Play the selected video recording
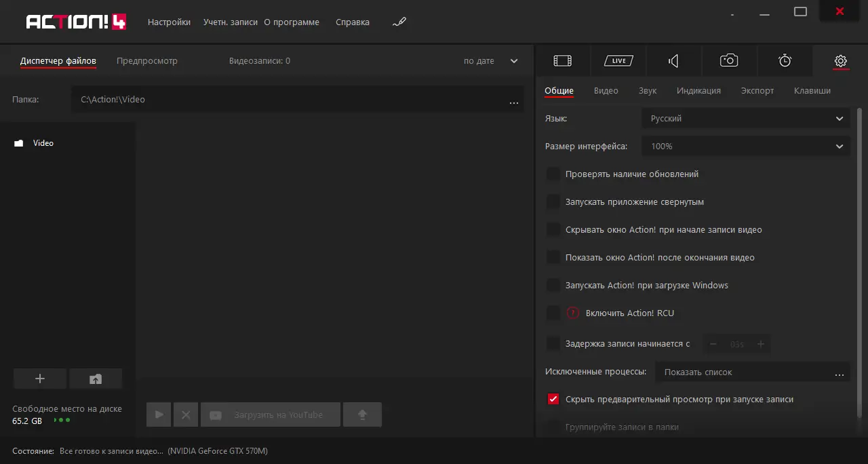 [159, 414]
